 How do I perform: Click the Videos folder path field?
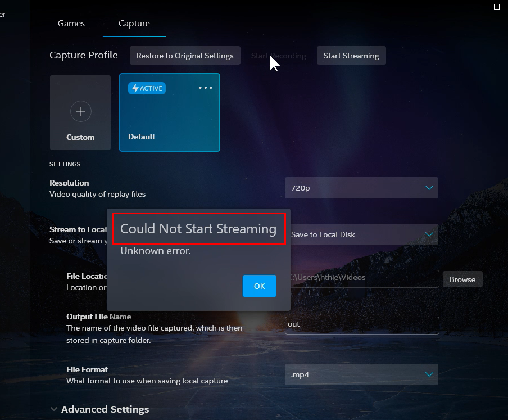click(x=364, y=278)
